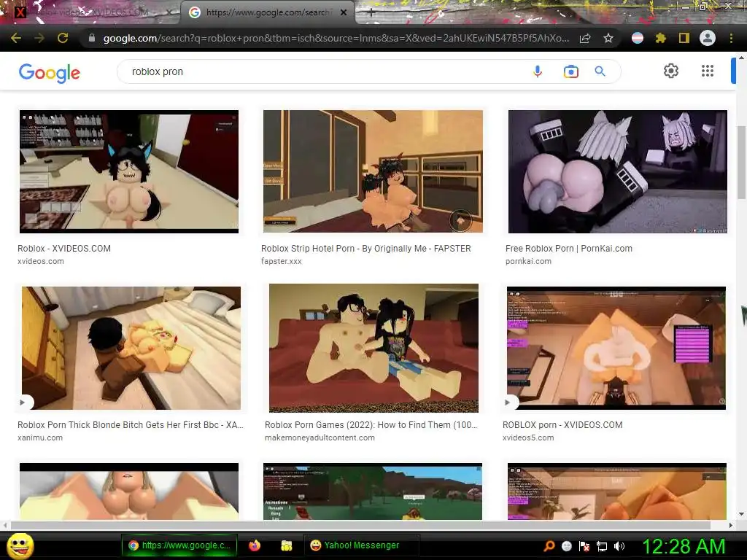
Task: Open the striped flag extension icon
Action: 638,38
